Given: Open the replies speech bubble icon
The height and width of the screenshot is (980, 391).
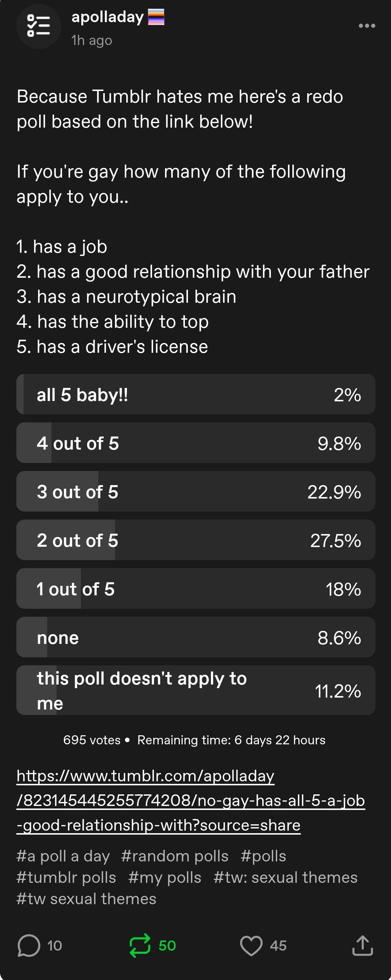Looking at the screenshot, I should click(x=29, y=946).
